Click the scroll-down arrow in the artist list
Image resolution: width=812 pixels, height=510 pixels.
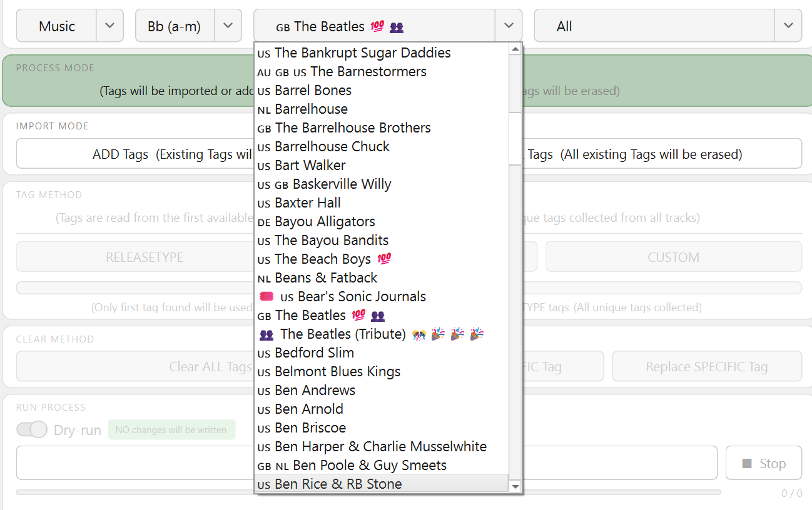[515, 486]
